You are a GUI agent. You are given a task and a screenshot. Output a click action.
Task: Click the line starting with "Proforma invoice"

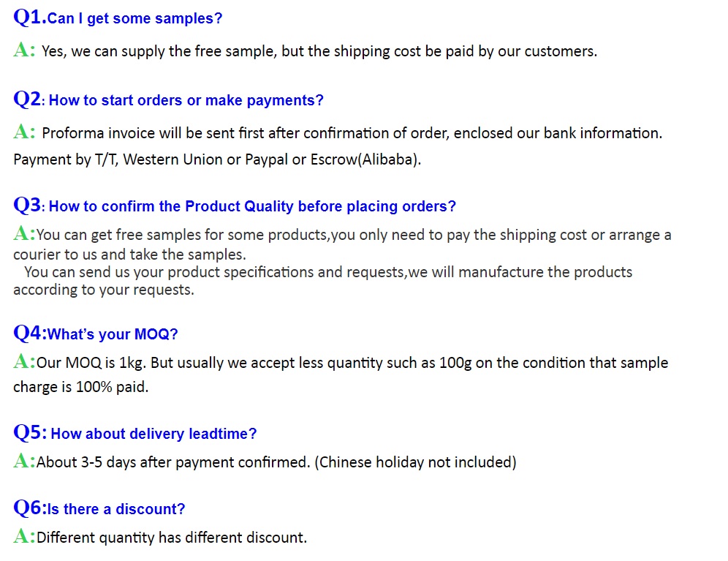point(352,133)
